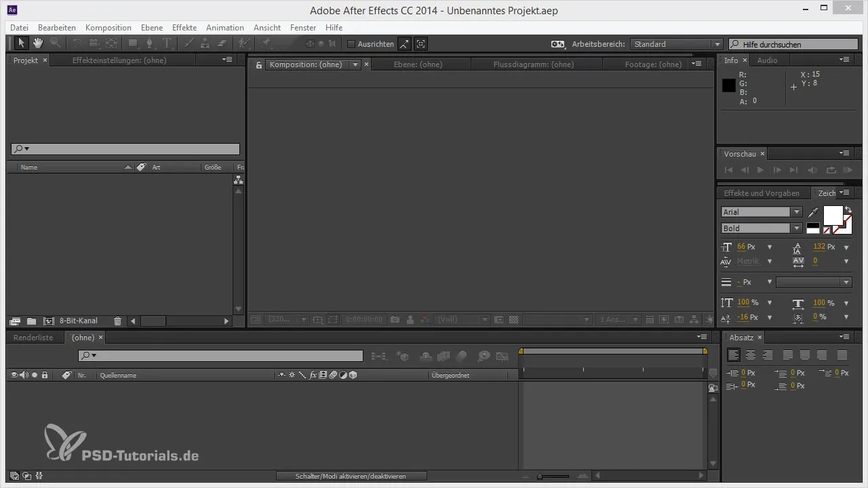868x488 pixels.
Task: Select the Rotation tool
Action: pyautogui.click(x=77, y=43)
